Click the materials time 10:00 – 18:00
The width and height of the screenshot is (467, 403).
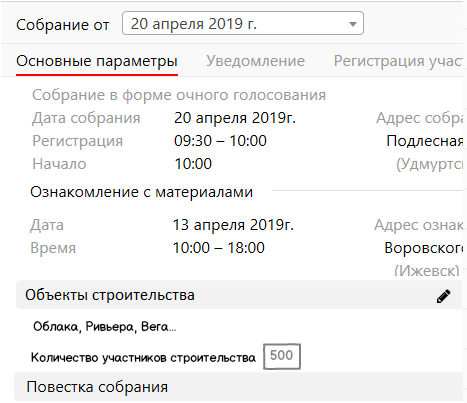[219, 248]
